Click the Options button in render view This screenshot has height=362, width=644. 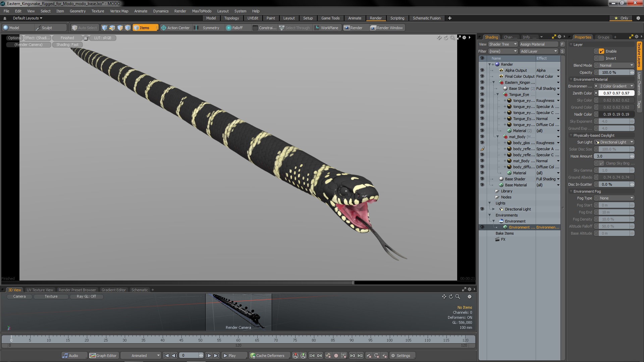[x=14, y=38]
